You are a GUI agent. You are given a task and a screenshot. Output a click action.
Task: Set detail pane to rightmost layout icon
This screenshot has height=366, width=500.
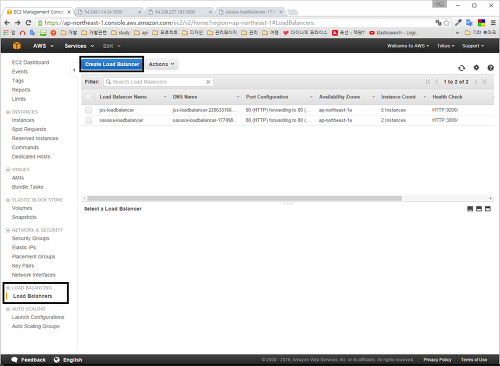pos(488,209)
